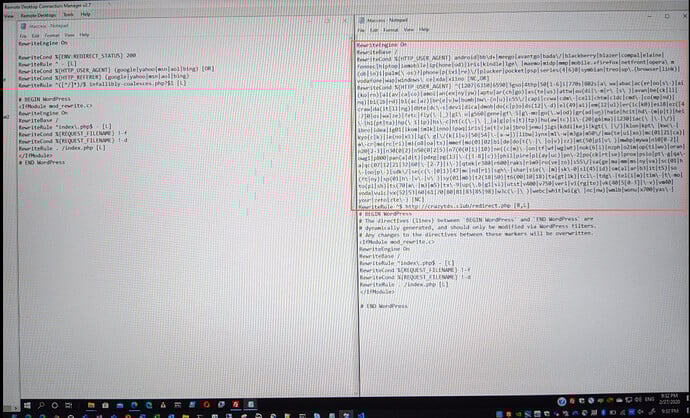The height and width of the screenshot is (418, 690).
Task: Open the taskbar search magnifier
Action: [x=41, y=405]
